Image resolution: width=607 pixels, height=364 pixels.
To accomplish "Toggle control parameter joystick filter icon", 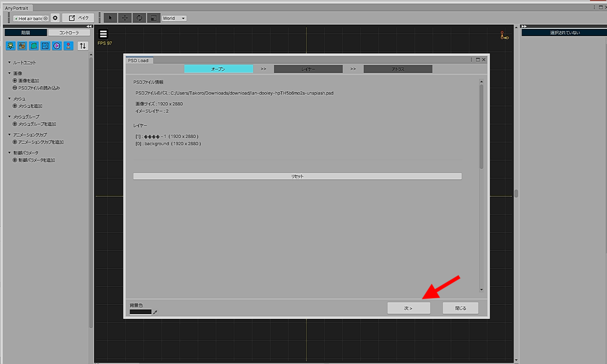I will [x=69, y=45].
